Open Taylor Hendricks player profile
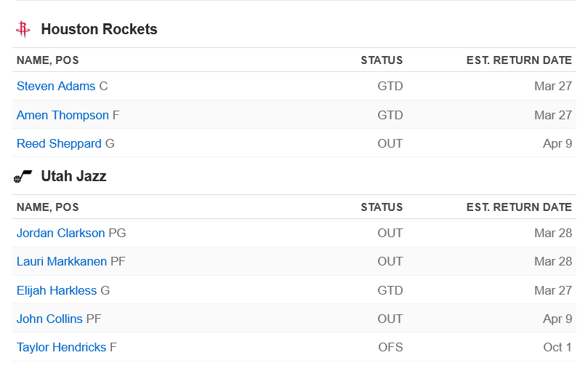This screenshot has width=588, height=371. tap(61, 347)
